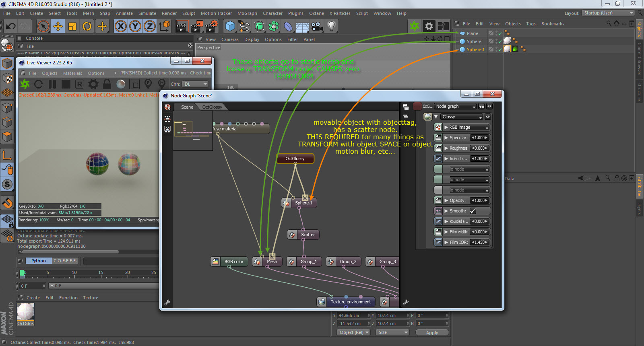
Task: Open Glossy material type dropdown
Action: 462,117
